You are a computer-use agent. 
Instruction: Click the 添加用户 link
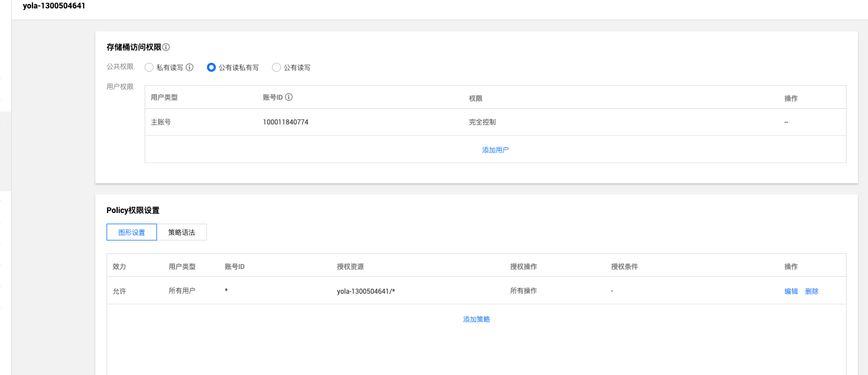(495, 150)
